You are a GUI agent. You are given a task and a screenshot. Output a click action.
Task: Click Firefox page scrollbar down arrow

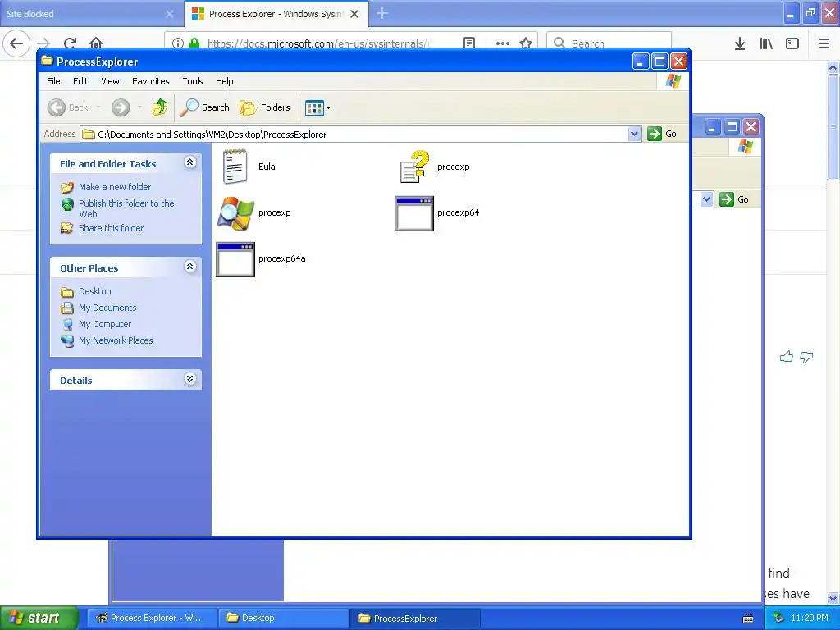point(833,598)
